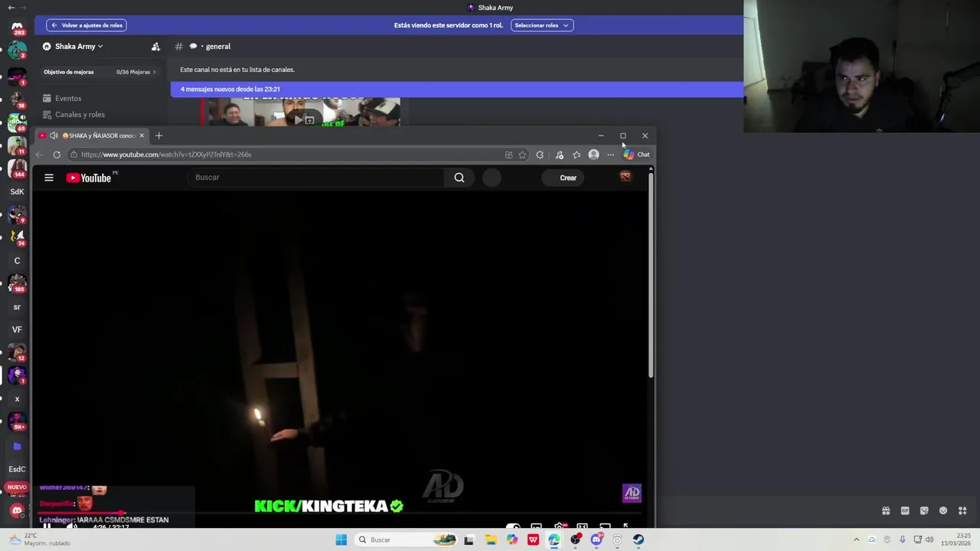Show hidden system tray icons
The height and width of the screenshot is (551, 980).
tap(856, 540)
